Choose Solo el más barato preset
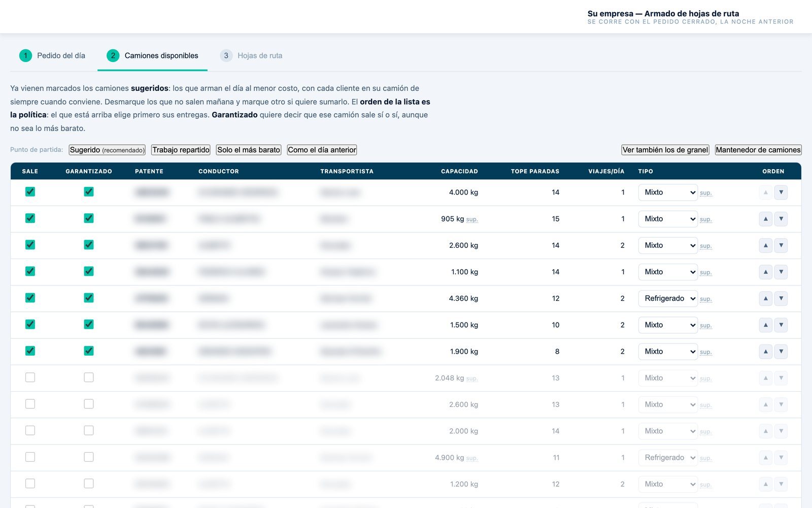Image resolution: width=812 pixels, height=508 pixels. pyautogui.click(x=249, y=150)
